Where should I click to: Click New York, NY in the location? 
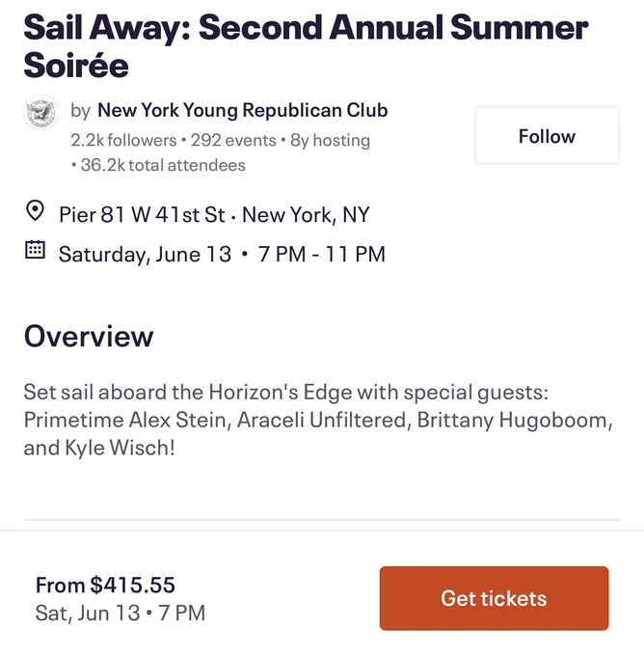(306, 214)
